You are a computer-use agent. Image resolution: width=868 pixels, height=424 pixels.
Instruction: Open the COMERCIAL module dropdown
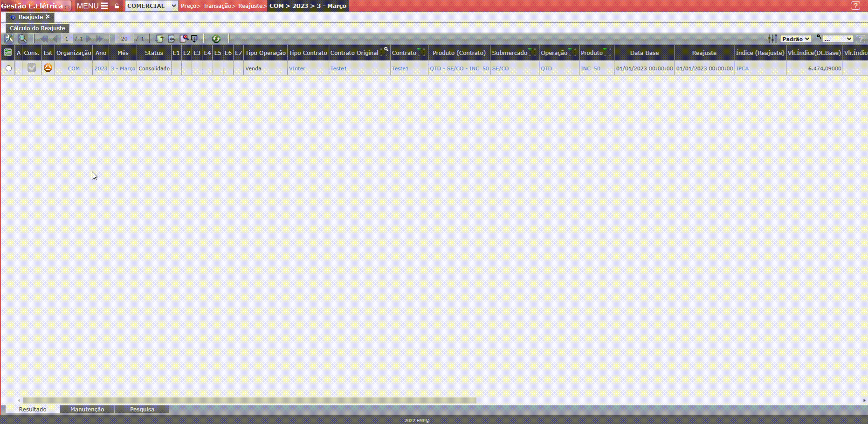(152, 6)
